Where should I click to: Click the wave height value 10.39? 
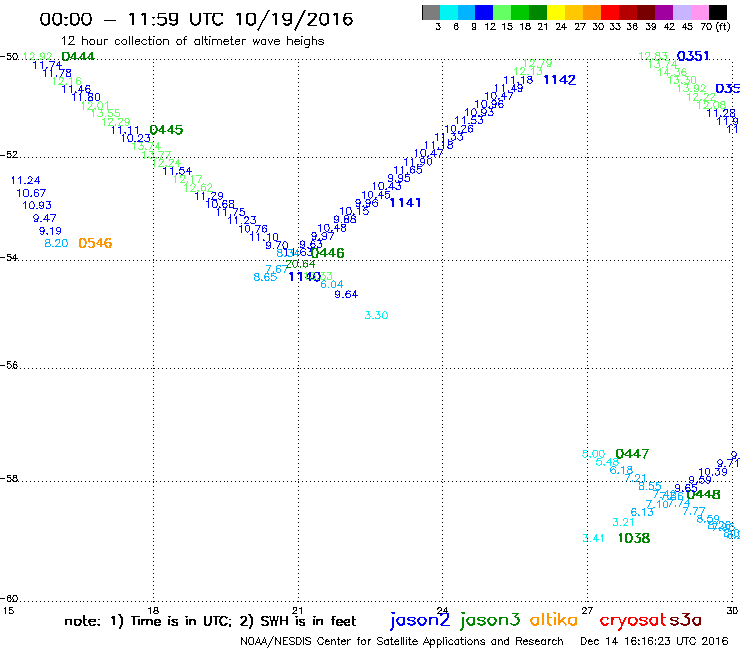713,472
